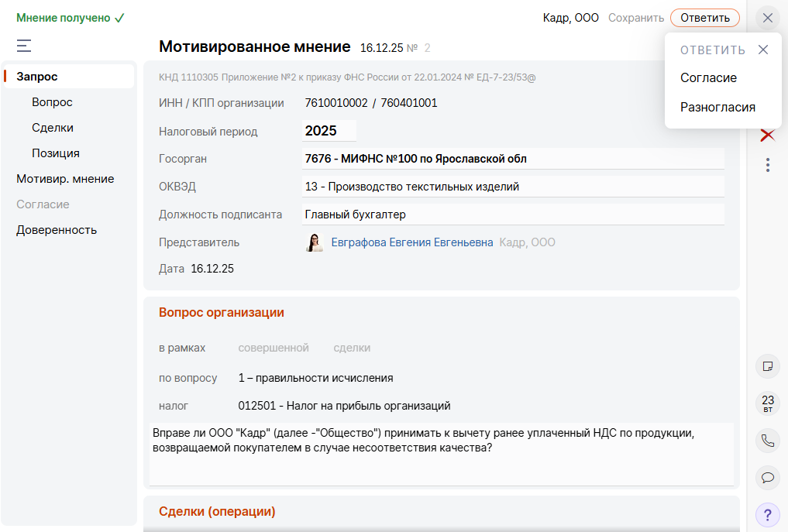Open the notes icon in right sidebar

[x=768, y=366]
